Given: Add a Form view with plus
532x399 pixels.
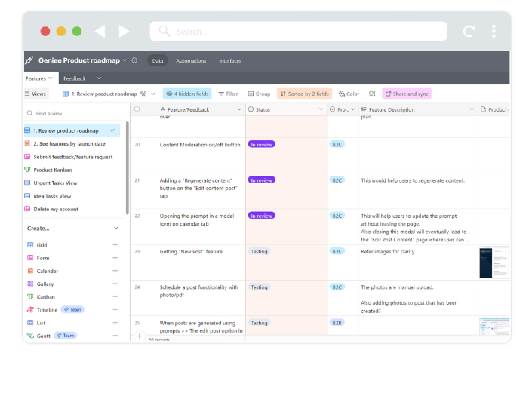Looking at the screenshot, I should (115, 258).
